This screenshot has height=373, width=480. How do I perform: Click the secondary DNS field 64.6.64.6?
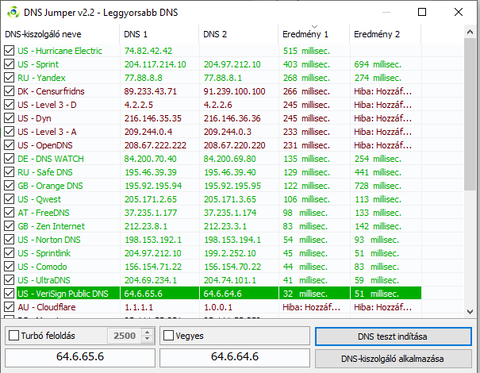click(x=235, y=357)
